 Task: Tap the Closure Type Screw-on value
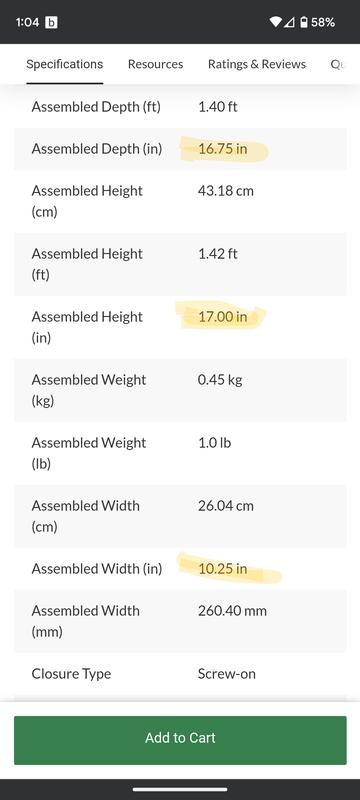[x=226, y=674]
